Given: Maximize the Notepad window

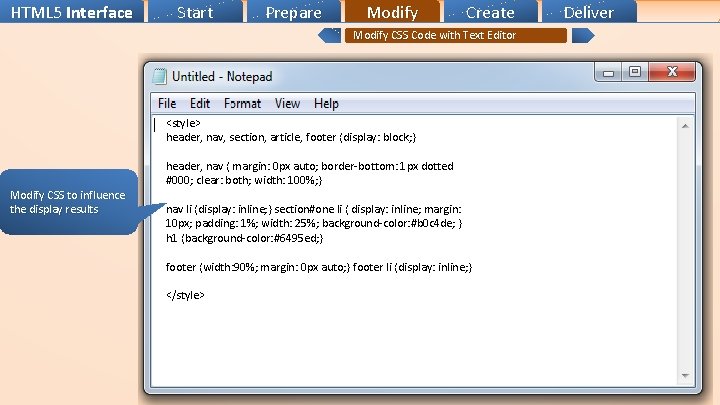Looking at the screenshot, I should pos(635,72).
